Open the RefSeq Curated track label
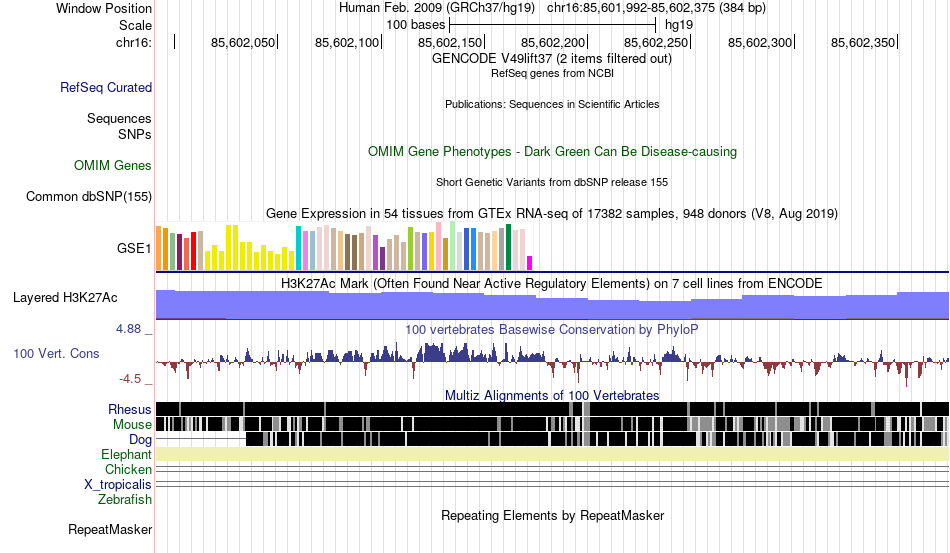 [x=106, y=87]
